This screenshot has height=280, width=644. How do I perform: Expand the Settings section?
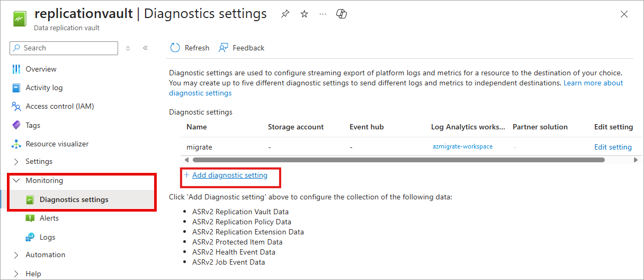point(39,161)
